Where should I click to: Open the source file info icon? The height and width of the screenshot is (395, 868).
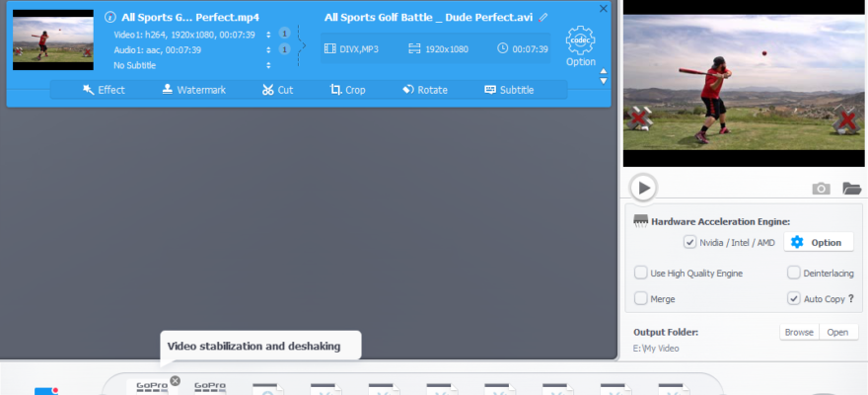[110, 17]
